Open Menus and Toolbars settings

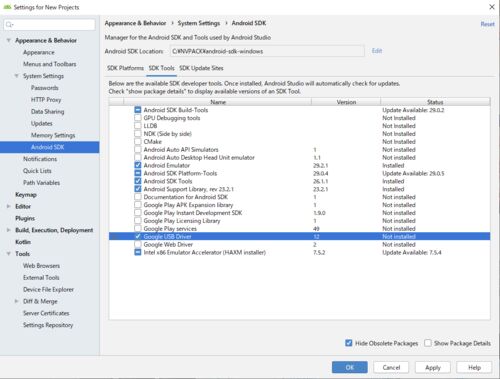(x=50, y=64)
